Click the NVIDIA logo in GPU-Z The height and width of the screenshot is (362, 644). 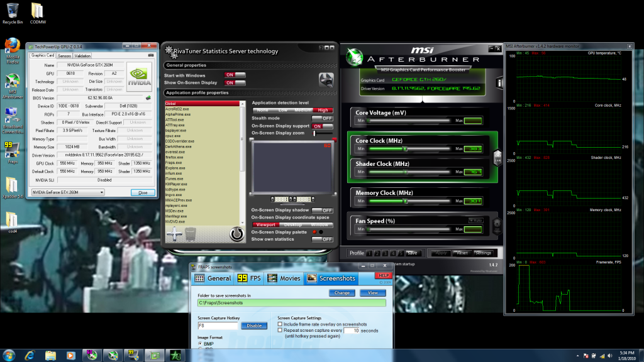point(139,76)
